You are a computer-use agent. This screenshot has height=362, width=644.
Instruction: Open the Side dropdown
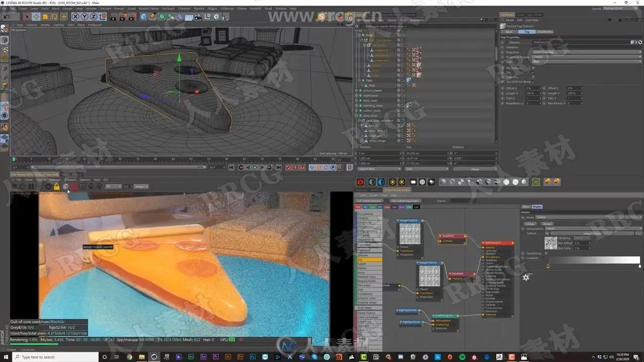coord(586,62)
